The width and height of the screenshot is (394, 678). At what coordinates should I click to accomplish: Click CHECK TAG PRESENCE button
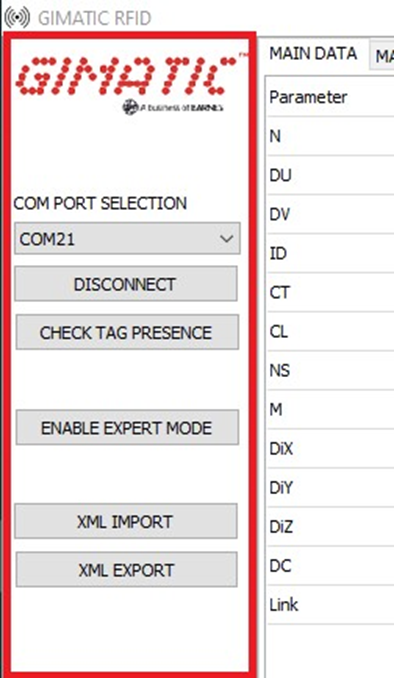click(x=127, y=332)
